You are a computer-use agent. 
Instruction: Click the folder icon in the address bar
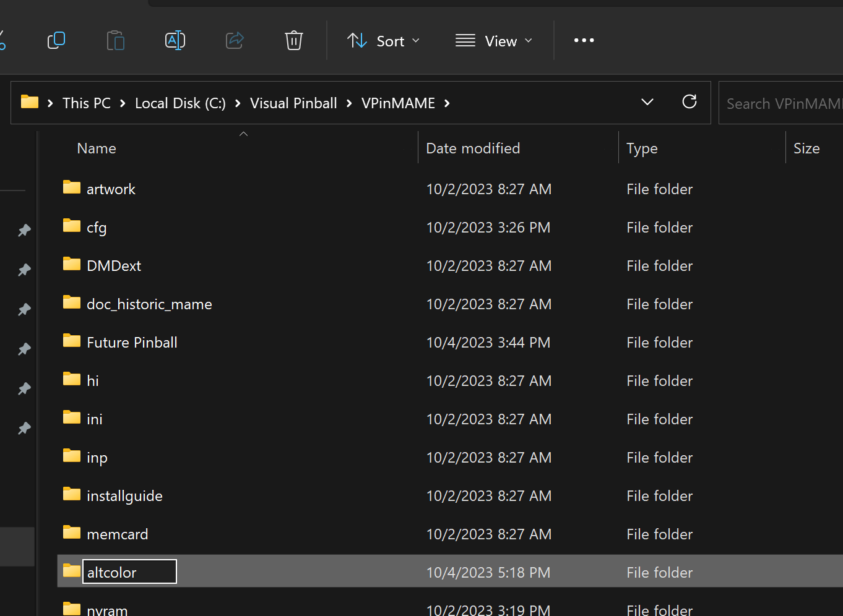[29, 102]
